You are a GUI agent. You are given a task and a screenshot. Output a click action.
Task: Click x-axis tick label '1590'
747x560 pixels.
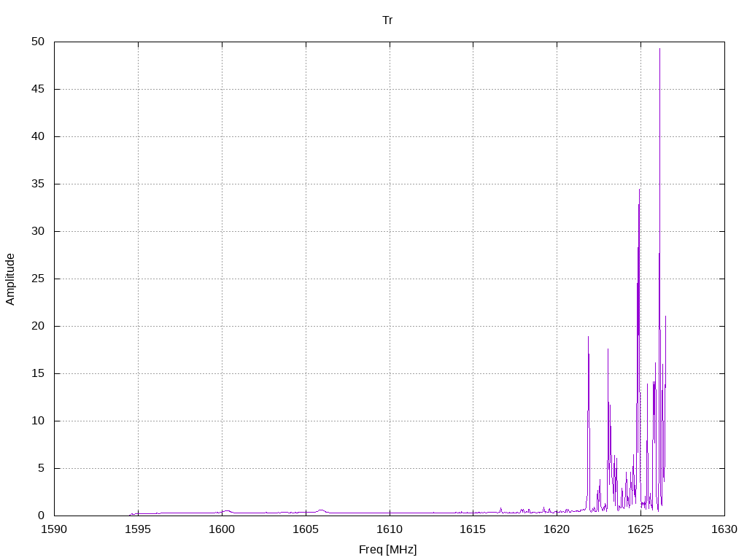54,529
